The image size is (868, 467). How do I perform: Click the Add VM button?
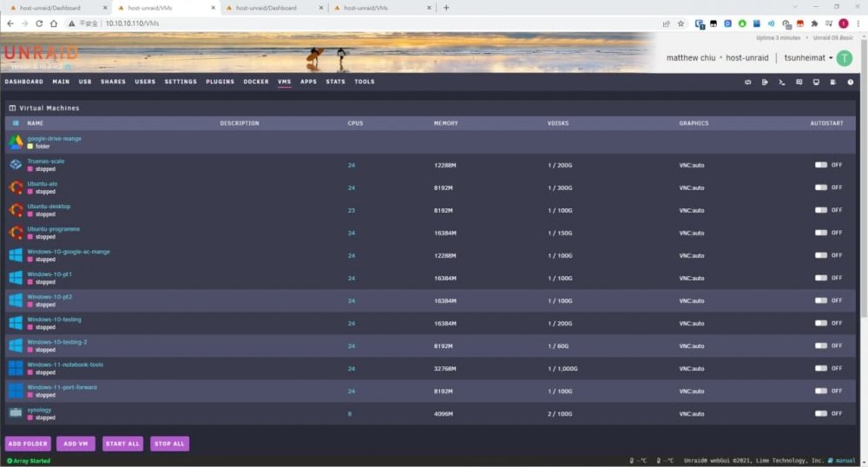(76, 444)
